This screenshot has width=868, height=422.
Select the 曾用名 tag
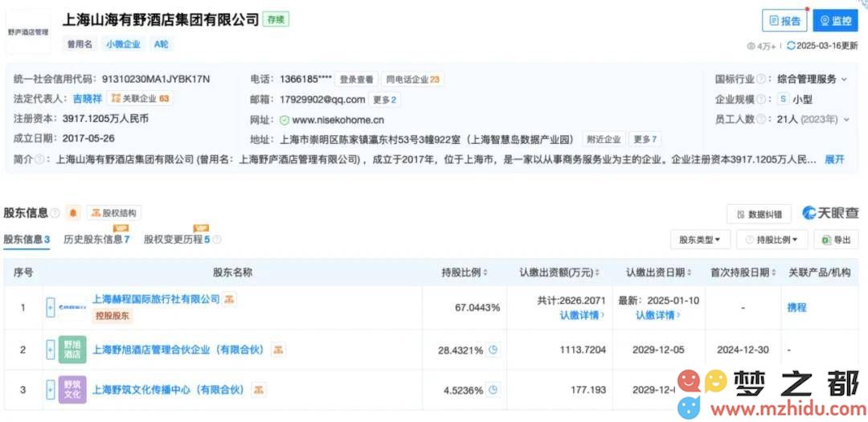[x=80, y=44]
